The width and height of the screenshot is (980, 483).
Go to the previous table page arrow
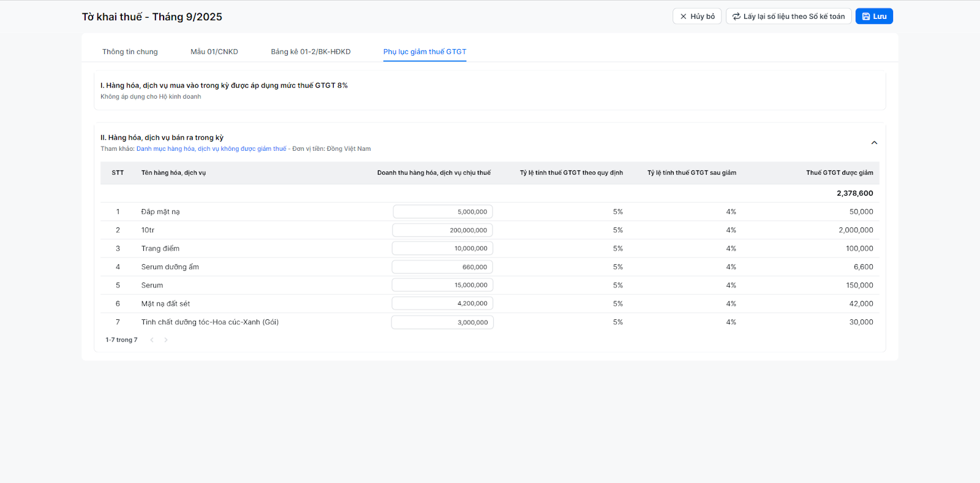[x=152, y=340]
